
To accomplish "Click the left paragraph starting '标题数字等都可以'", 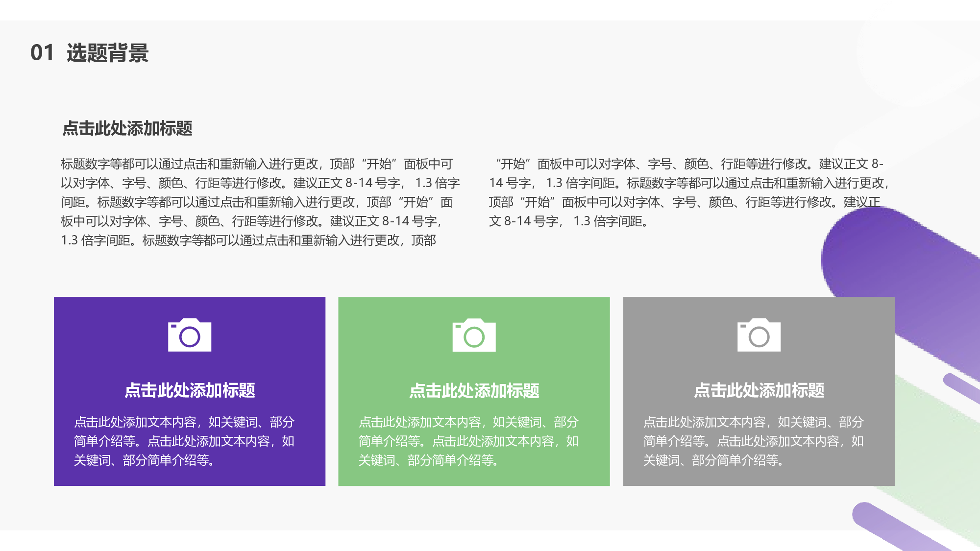I will pos(260,202).
